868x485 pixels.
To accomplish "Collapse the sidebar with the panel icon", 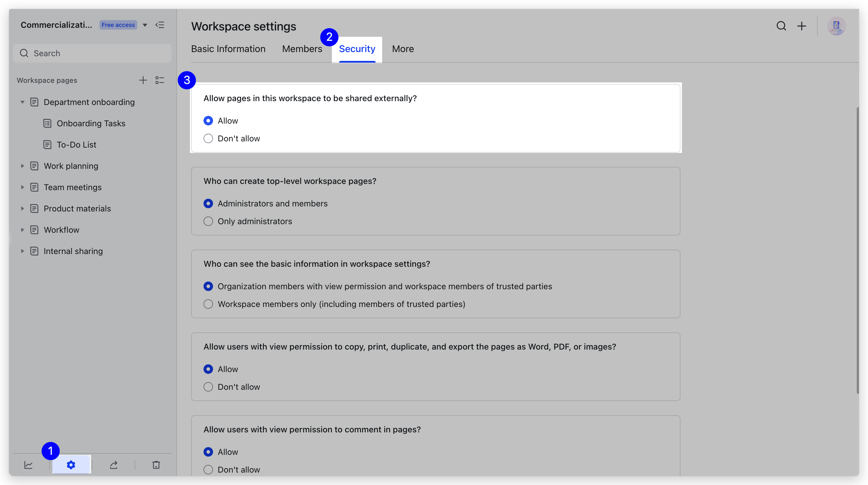I will point(160,25).
